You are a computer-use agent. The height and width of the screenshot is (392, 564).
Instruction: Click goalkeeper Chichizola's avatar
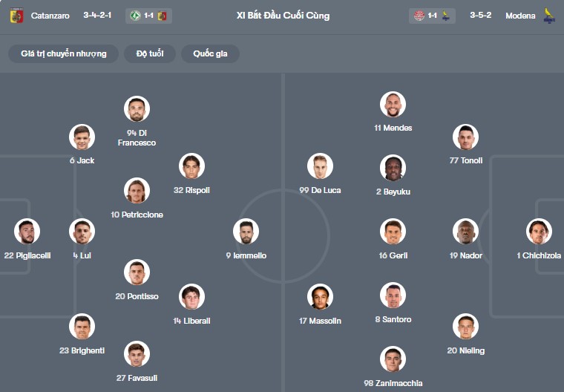539,232
